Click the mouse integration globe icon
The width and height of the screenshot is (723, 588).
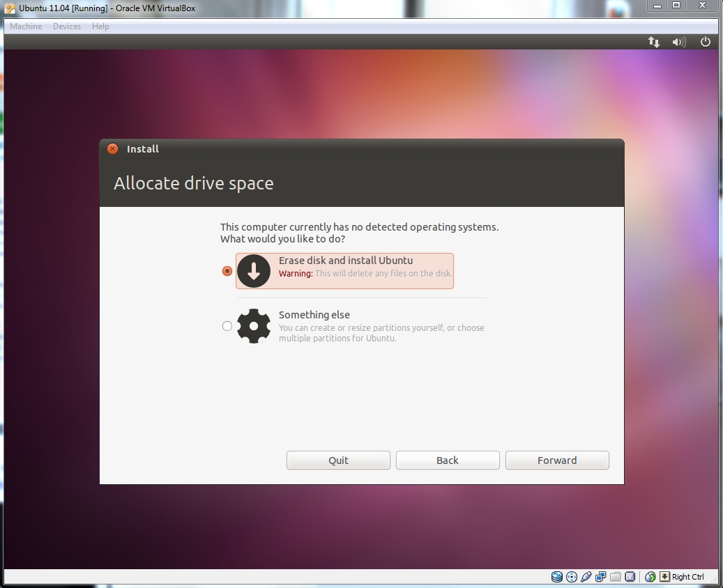pos(650,577)
